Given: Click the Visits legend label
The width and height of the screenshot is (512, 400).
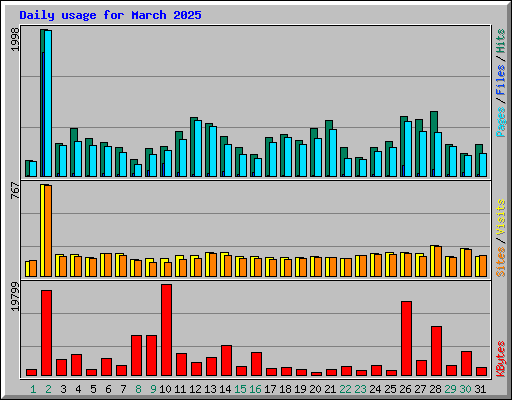Looking at the screenshot, I should [501, 217].
